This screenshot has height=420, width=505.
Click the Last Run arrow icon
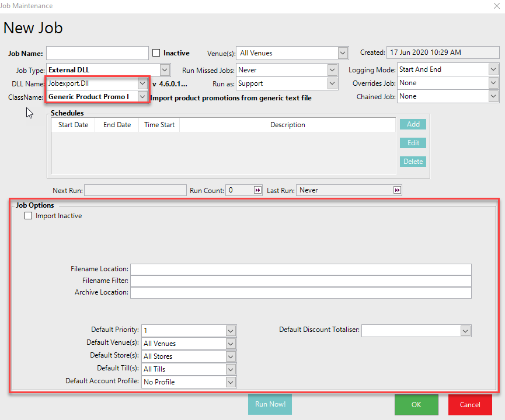397,190
